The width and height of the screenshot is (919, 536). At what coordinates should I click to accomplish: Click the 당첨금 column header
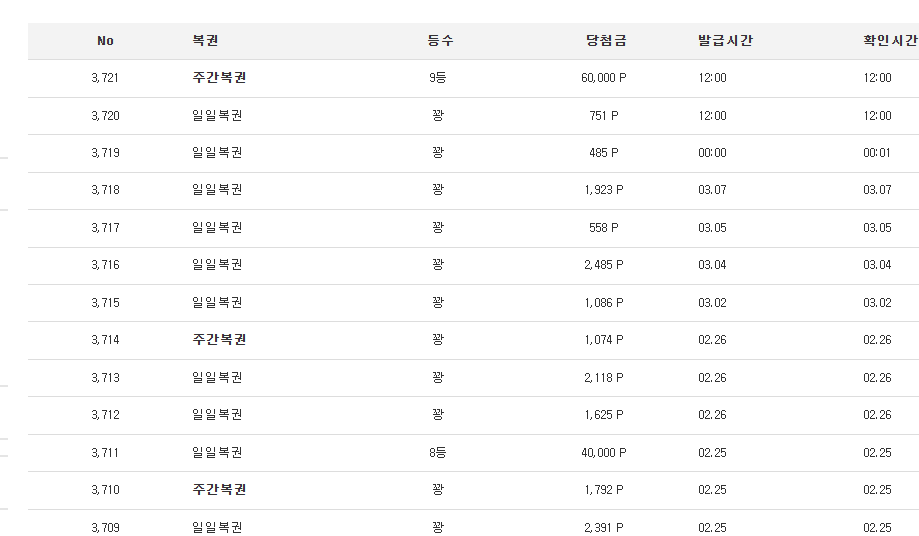[606, 40]
